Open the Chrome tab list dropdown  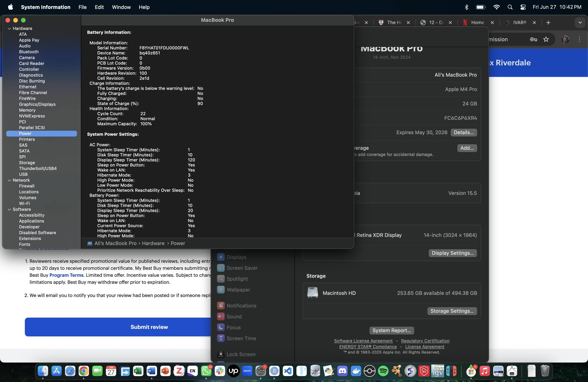point(580,23)
